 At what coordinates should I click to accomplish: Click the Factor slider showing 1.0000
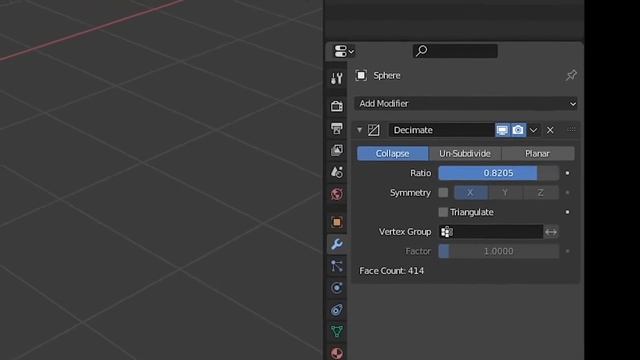point(498,251)
